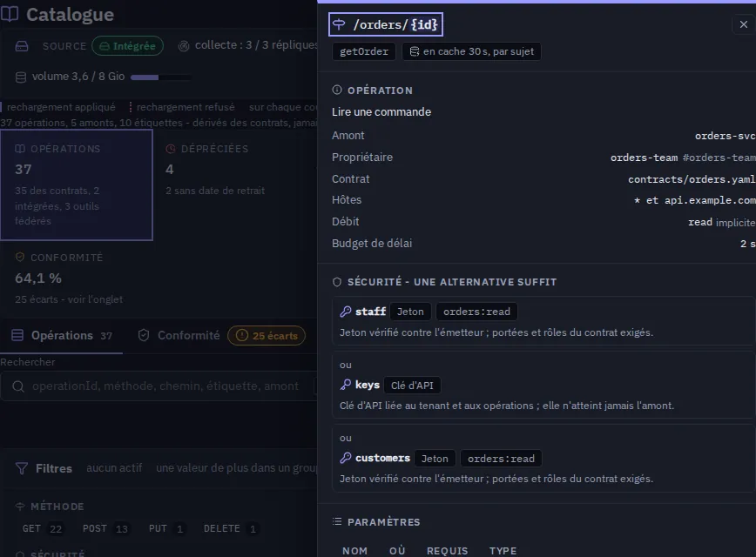
Task: Close the /orders/{id} detail panel
Action: point(744,24)
